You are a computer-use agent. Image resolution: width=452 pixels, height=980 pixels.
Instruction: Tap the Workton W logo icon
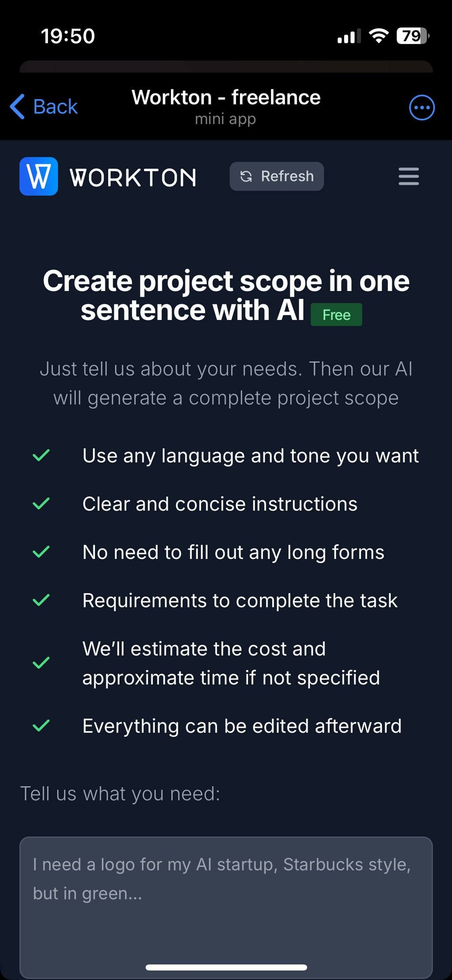38,177
